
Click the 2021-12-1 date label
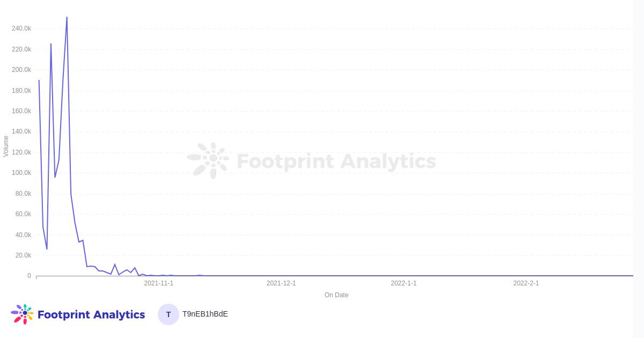tap(281, 283)
